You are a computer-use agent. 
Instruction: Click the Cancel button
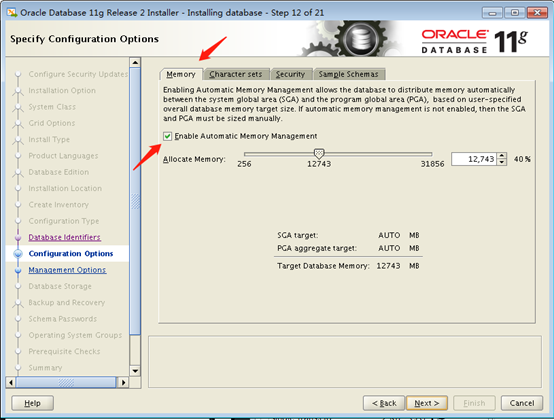click(x=522, y=403)
